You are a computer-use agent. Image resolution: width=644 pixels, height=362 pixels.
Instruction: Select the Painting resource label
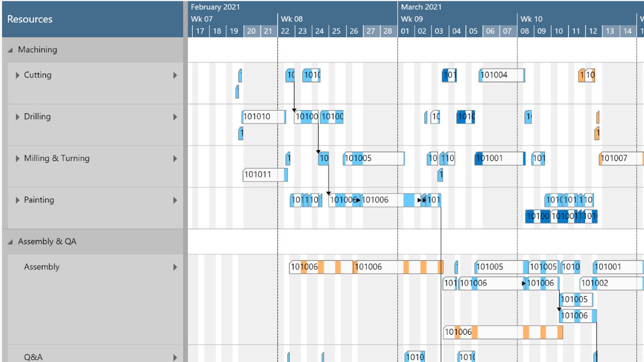click(39, 200)
